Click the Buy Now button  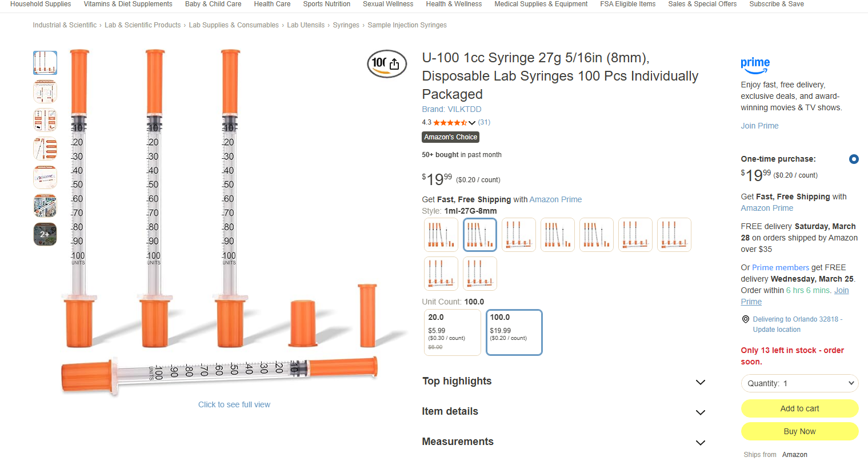(x=799, y=431)
